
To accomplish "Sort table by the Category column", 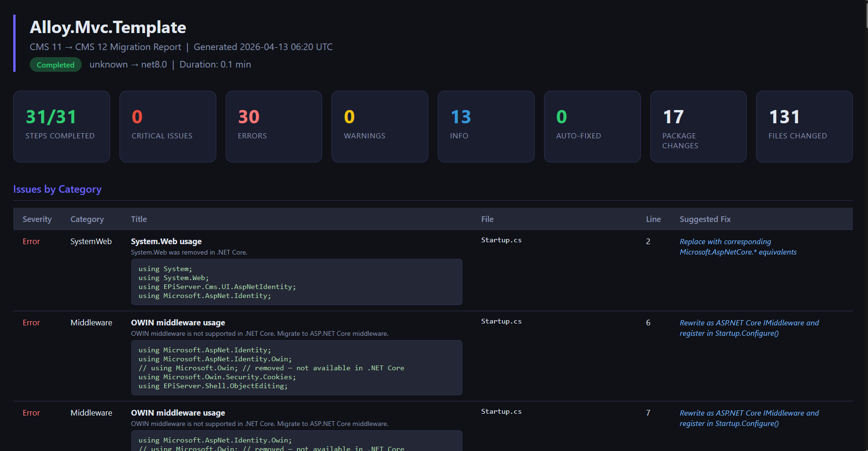I will click(x=87, y=219).
